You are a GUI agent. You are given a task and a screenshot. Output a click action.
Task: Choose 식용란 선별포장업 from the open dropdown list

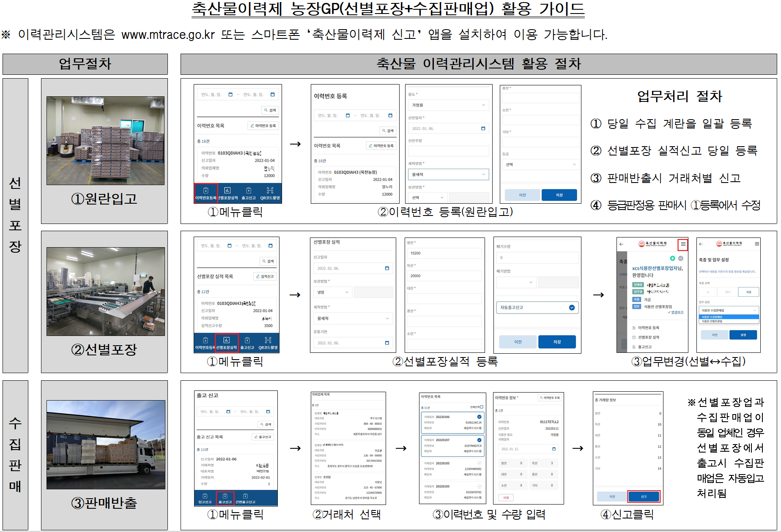point(729,321)
